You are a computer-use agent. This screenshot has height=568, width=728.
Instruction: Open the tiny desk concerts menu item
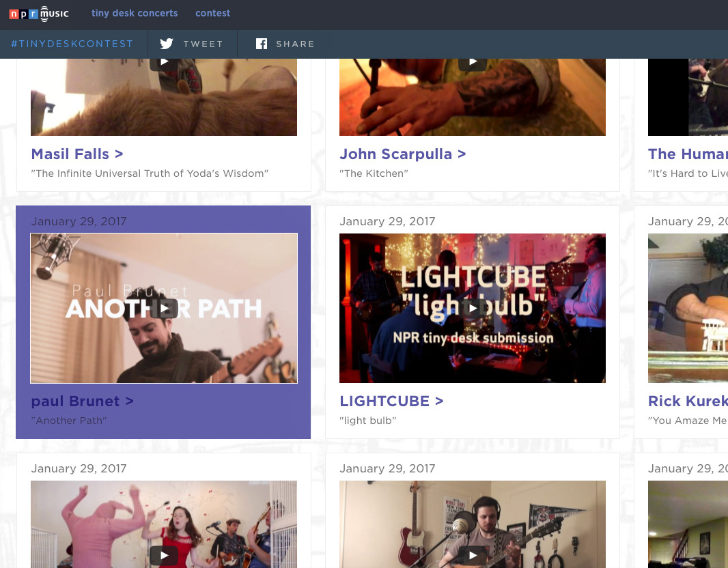tap(135, 13)
